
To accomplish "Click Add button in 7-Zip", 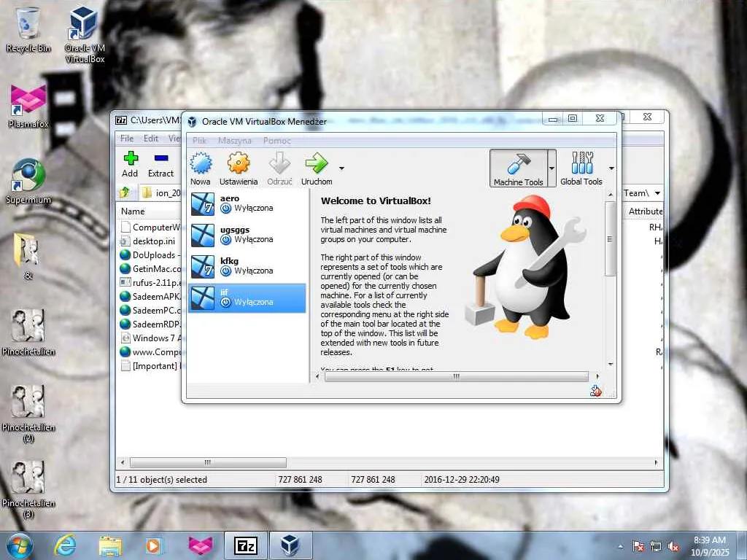I will point(130,164).
